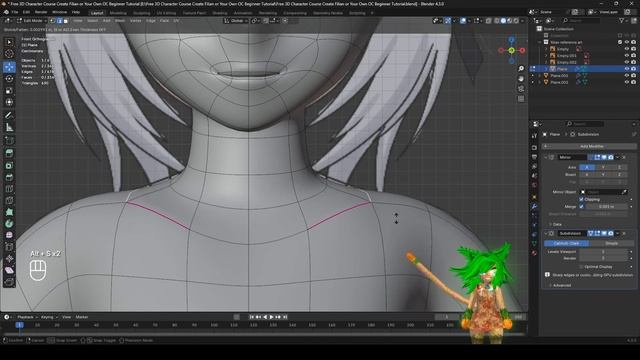The height and width of the screenshot is (360, 640).
Task: Hide the Plane.002 object in outliner
Action: click(x=627, y=76)
